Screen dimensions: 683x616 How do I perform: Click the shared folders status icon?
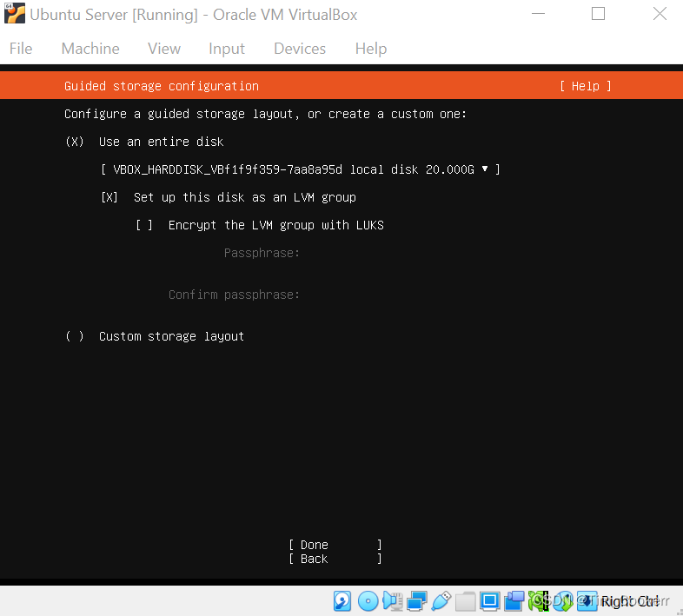[x=466, y=601]
